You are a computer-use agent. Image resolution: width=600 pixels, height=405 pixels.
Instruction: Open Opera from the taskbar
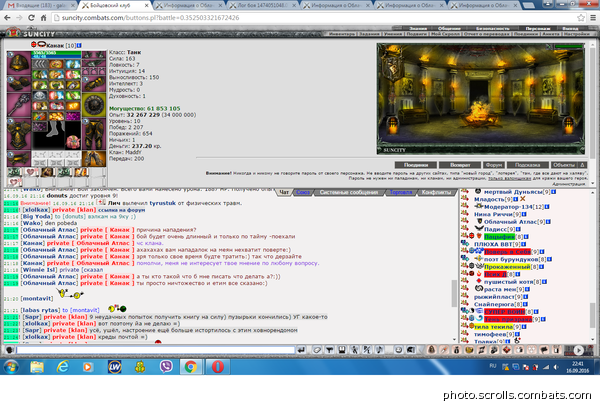pyautogui.click(x=218, y=366)
